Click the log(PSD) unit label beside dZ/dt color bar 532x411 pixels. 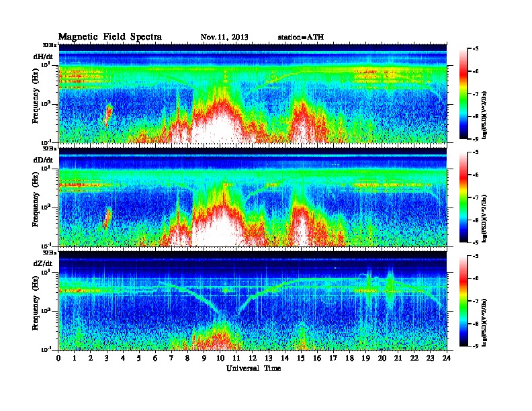click(485, 322)
